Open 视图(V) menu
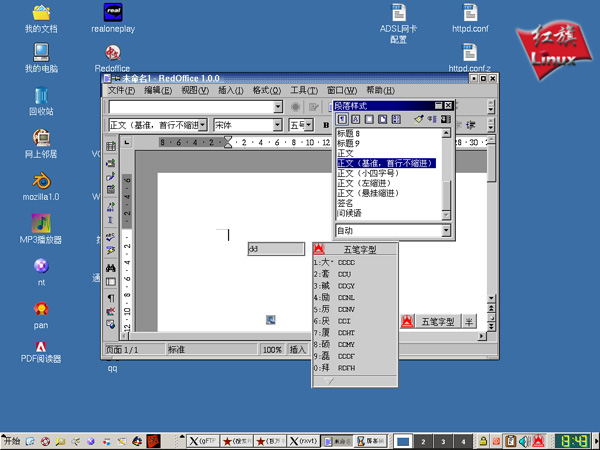The width and height of the screenshot is (600, 450). click(x=195, y=90)
